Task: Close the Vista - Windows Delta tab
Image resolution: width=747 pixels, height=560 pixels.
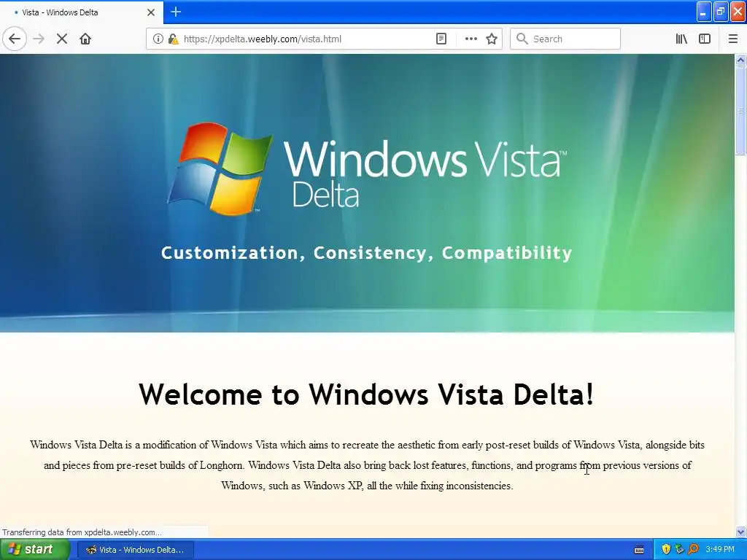Action: pos(151,12)
